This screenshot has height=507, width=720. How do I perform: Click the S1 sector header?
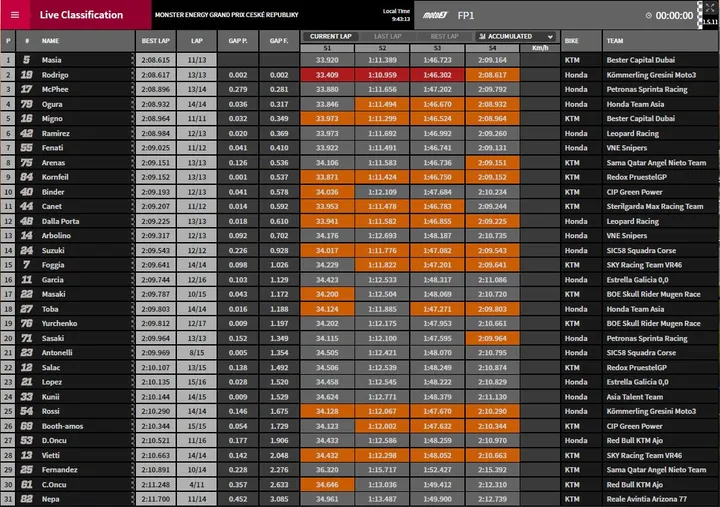point(327,48)
